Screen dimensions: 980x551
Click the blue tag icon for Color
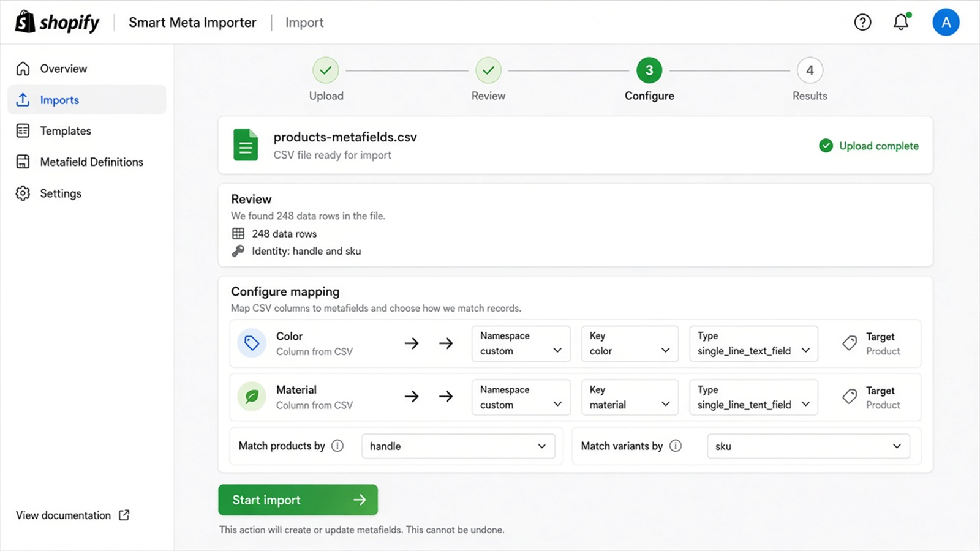click(x=252, y=343)
